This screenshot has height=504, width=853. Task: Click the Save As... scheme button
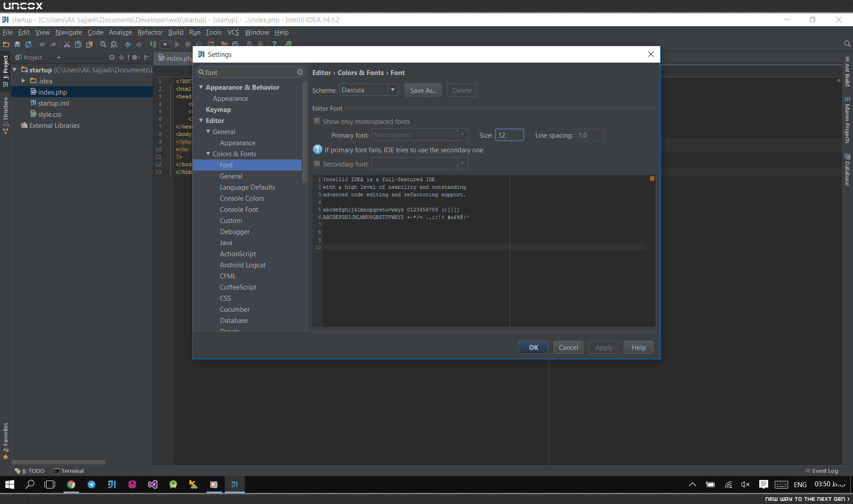pyautogui.click(x=423, y=90)
